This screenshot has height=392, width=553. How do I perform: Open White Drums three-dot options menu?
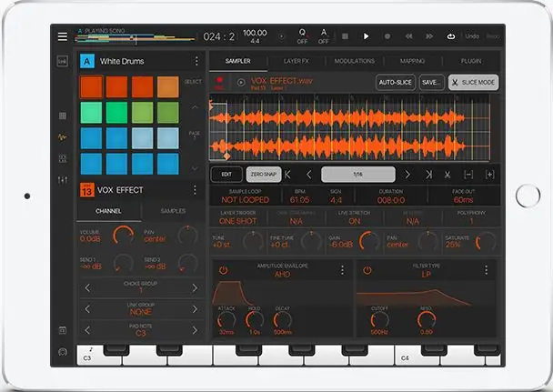pyautogui.click(x=196, y=61)
